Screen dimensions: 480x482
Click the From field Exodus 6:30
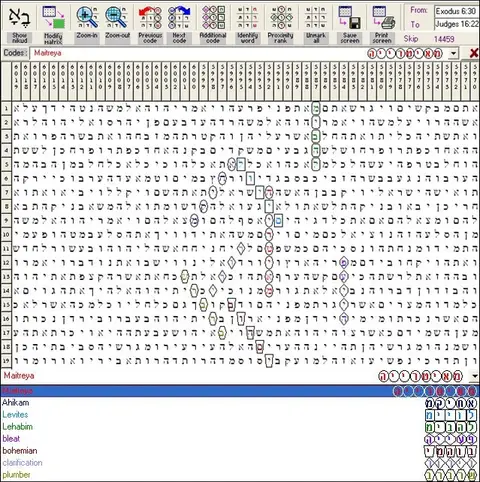(x=456, y=11)
